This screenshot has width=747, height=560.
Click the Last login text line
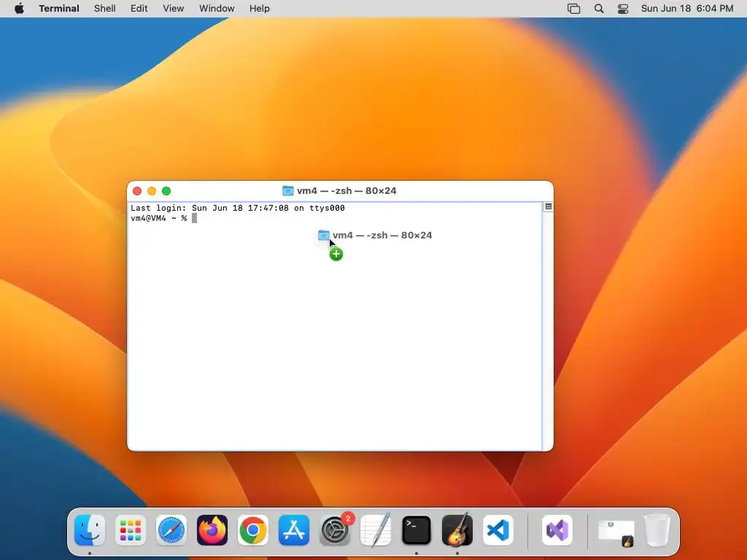238,208
